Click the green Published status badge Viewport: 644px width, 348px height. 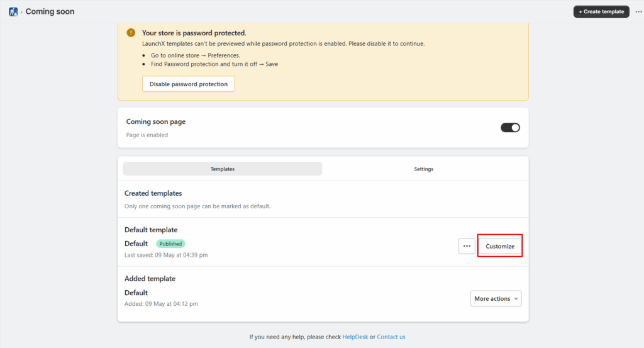click(x=170, y=244)
